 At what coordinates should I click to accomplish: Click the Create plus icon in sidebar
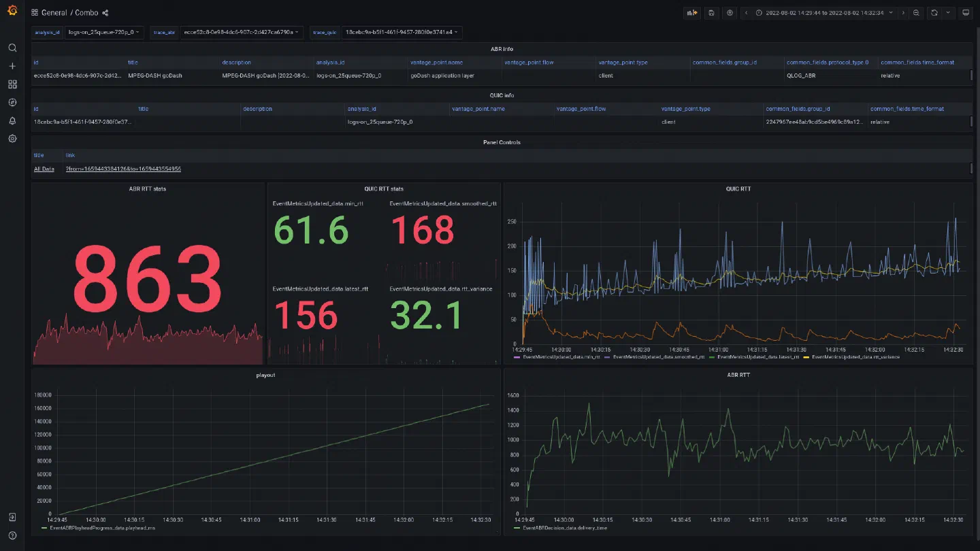click(12, 67)
